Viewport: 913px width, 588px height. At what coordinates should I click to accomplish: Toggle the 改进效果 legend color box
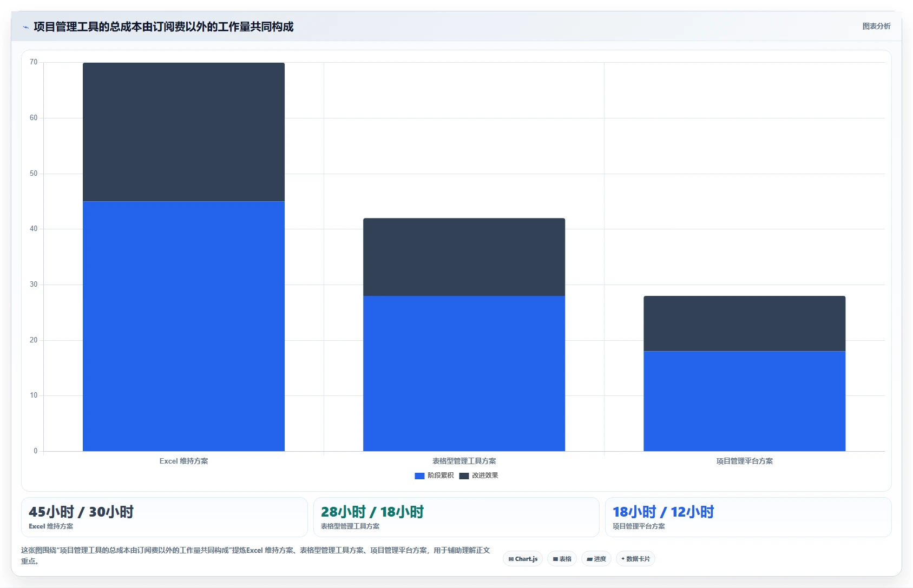pos(464,476)
